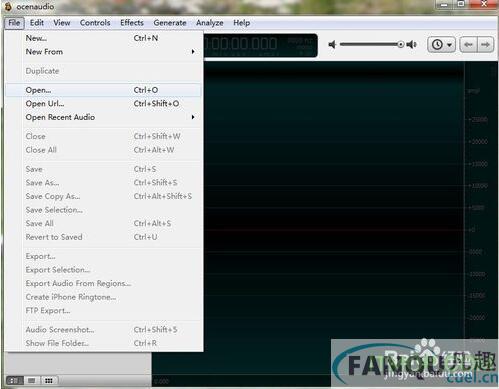The height and width of the screenshot is (389, 499).
Task: Open the clock time-format dropdown
Action: point(442,45)
